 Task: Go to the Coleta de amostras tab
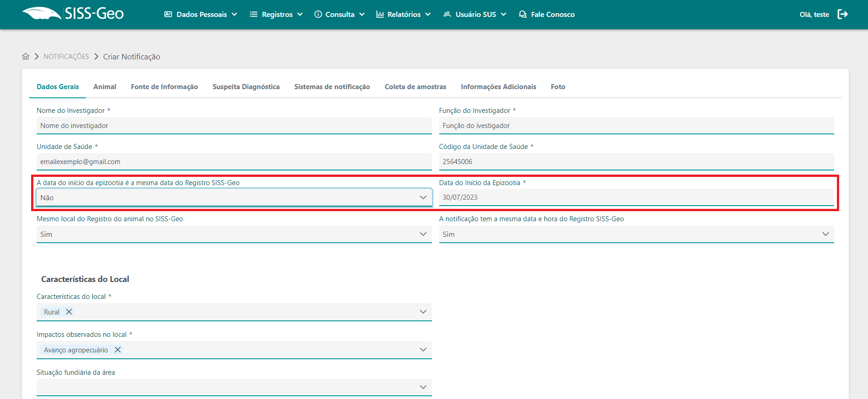point(415,87)
